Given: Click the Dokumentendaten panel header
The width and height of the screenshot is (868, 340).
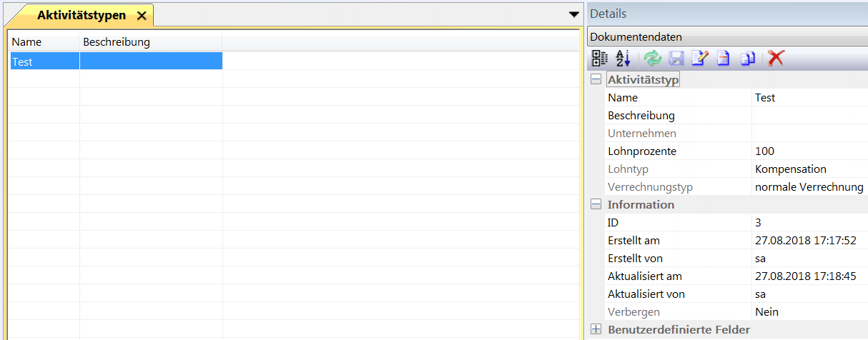Looking at the screenshot, I should (726, 36).
